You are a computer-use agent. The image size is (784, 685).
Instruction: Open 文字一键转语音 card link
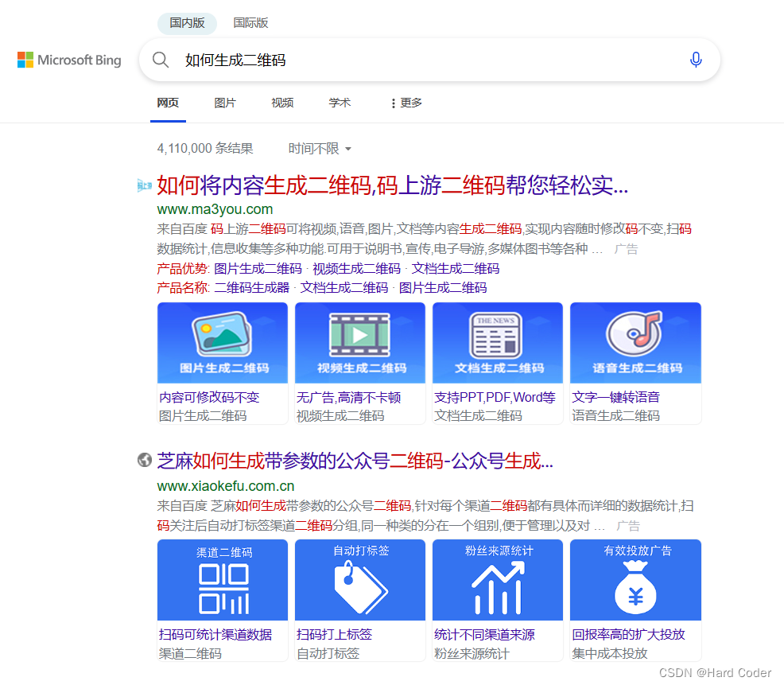pos(616,397)
